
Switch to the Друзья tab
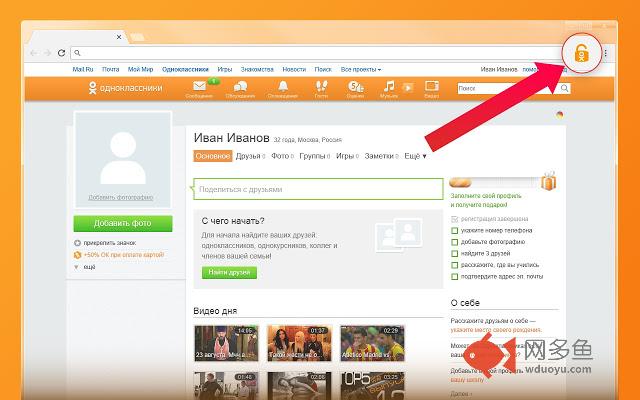pyautogui.click(x=250, y=156)
